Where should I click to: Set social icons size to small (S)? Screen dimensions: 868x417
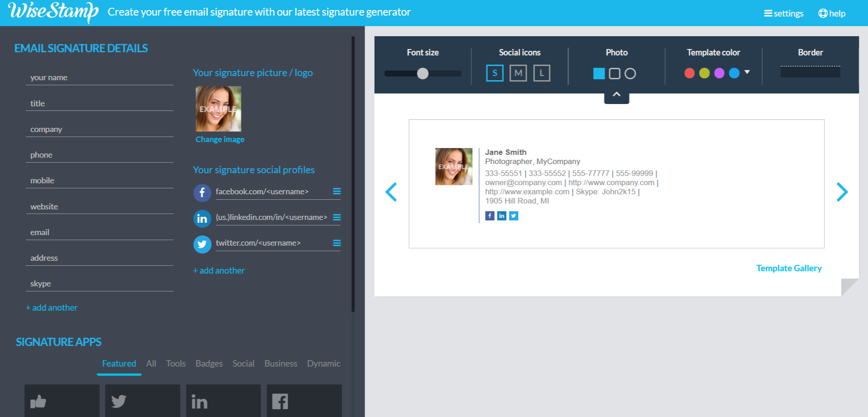[495, 73]
